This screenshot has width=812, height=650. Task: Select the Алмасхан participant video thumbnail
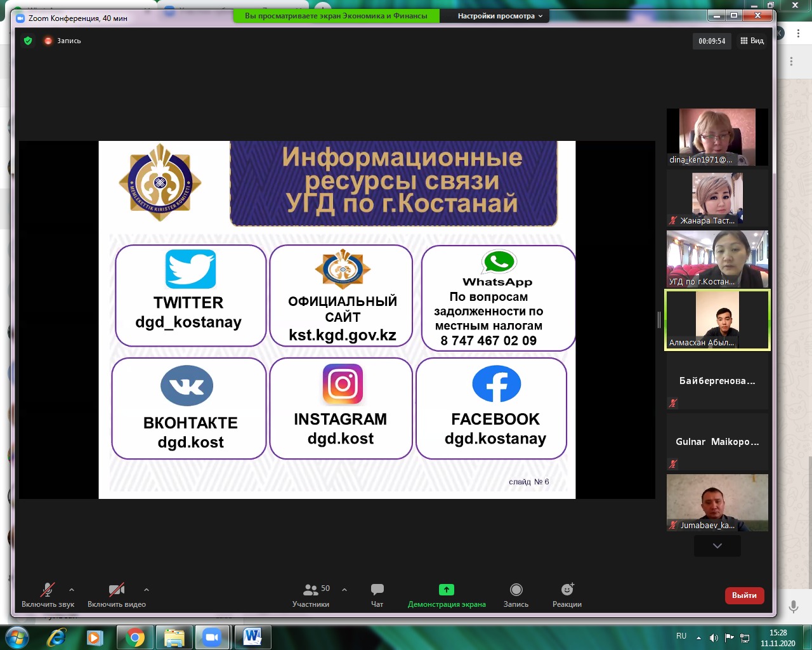point(717,320)
